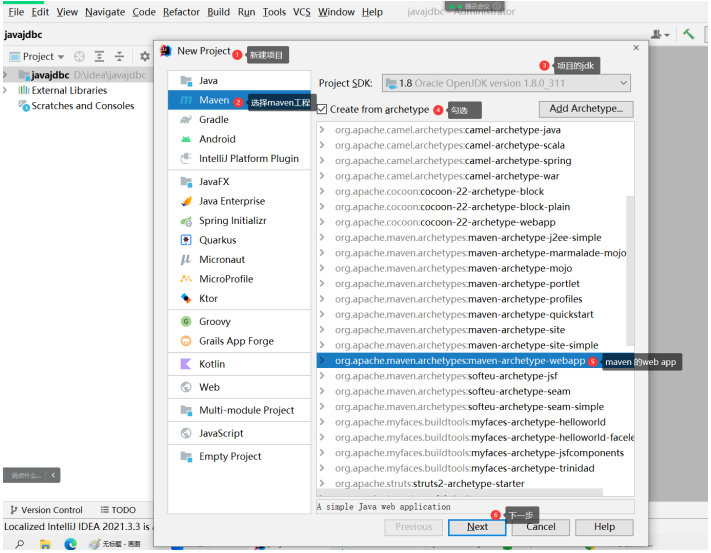Expand the javajdbc project tree node
This screenshot has width=711, height=553.
tap(5, 75)
